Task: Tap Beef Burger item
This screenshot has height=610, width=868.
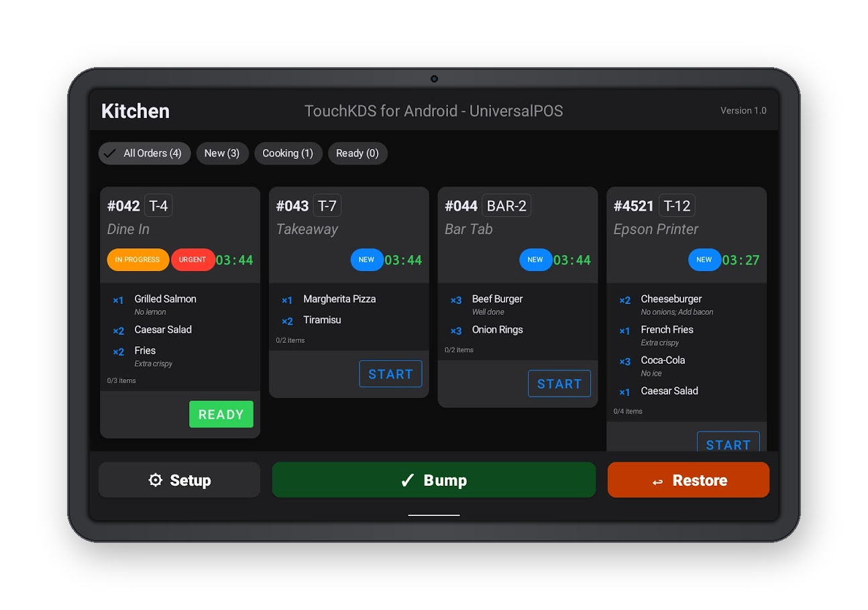Action: (497, 299)
